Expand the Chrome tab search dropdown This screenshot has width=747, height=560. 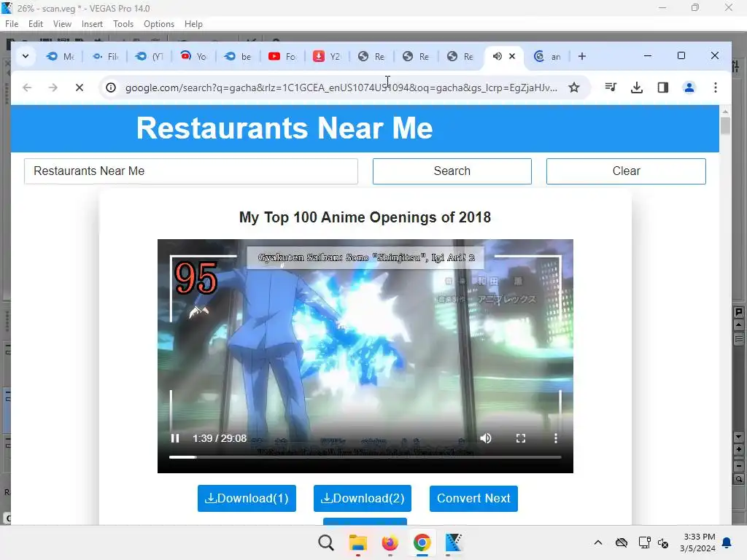(x=26, y=56)
